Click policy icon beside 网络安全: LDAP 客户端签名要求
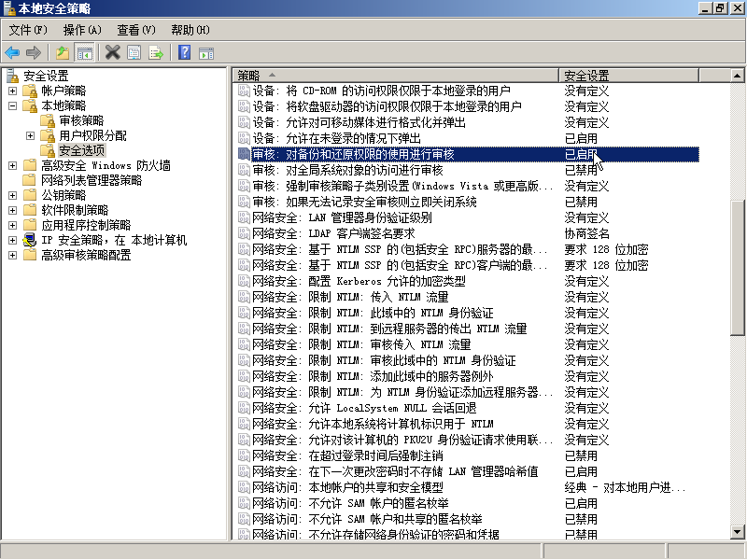Screen dimensions: 747x560 (x=244, y=233)
